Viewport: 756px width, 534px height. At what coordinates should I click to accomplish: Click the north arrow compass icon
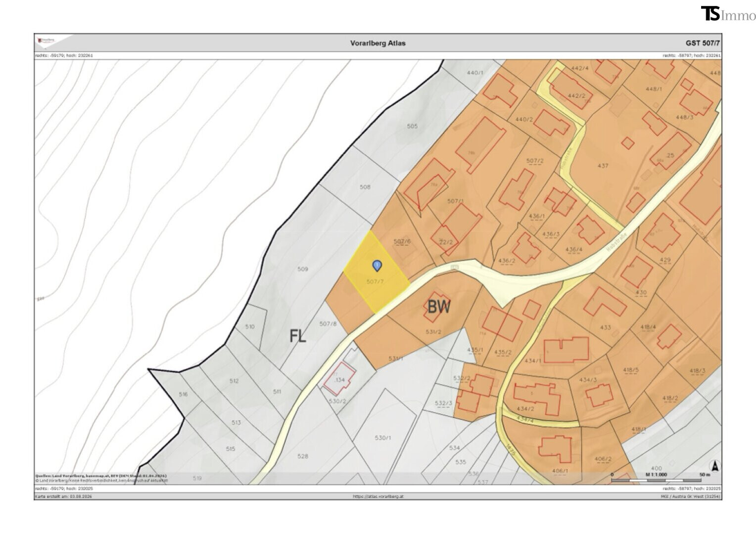point(714,466)
